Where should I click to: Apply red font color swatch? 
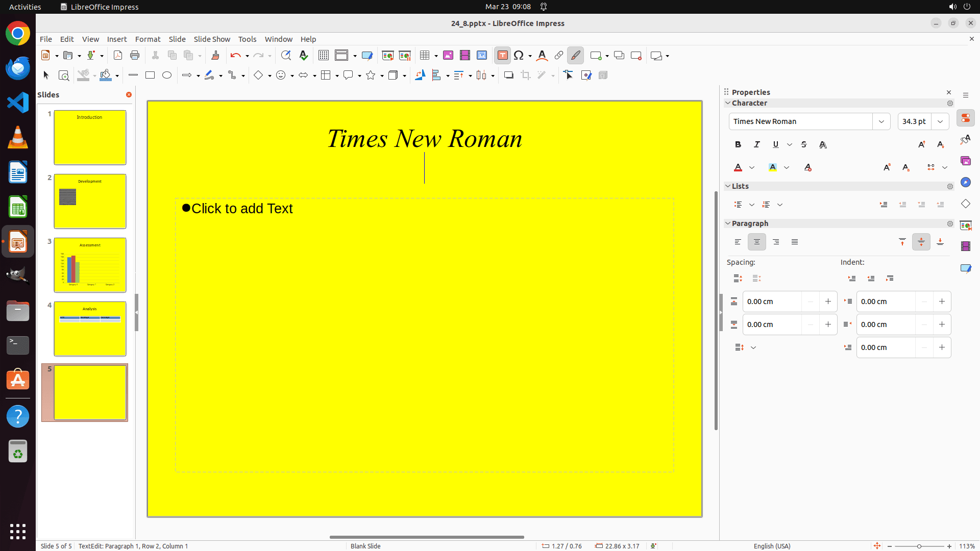pyautogui.click(x=738, y=167)
